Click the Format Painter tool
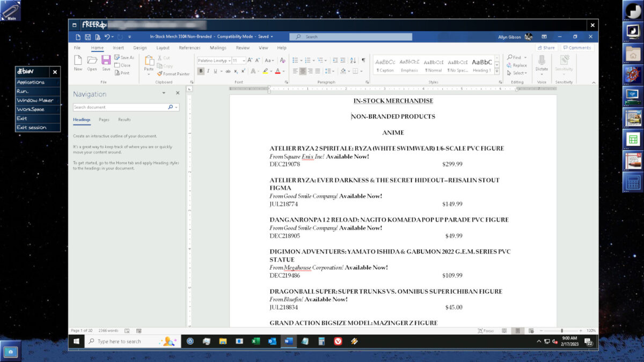Viewport: 644px width, 362px height. click(x=173, y=74)
